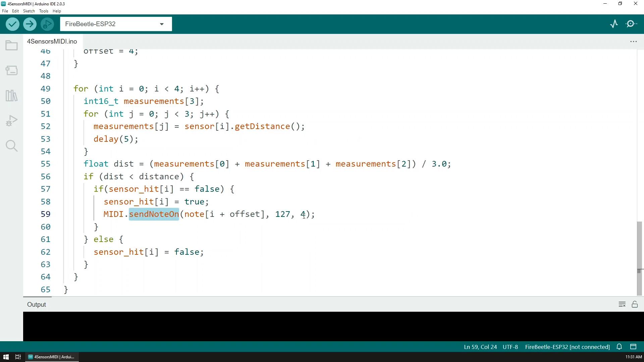Screen dimensions: 644x362
Task: Open the Library Manager sidebar
Action: click(12, 96)
